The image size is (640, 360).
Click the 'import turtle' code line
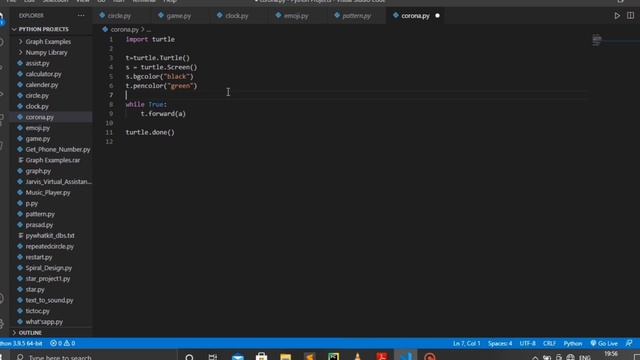[x=150, y=39]
